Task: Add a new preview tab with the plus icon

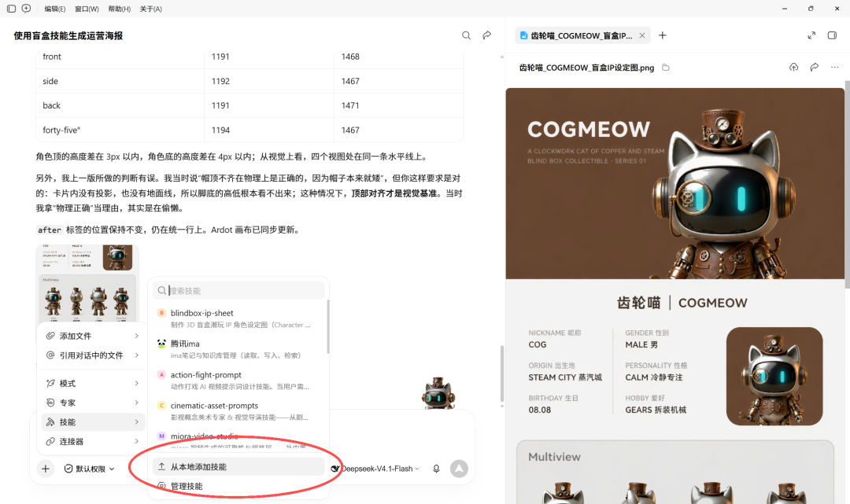Action: point(663,35)
